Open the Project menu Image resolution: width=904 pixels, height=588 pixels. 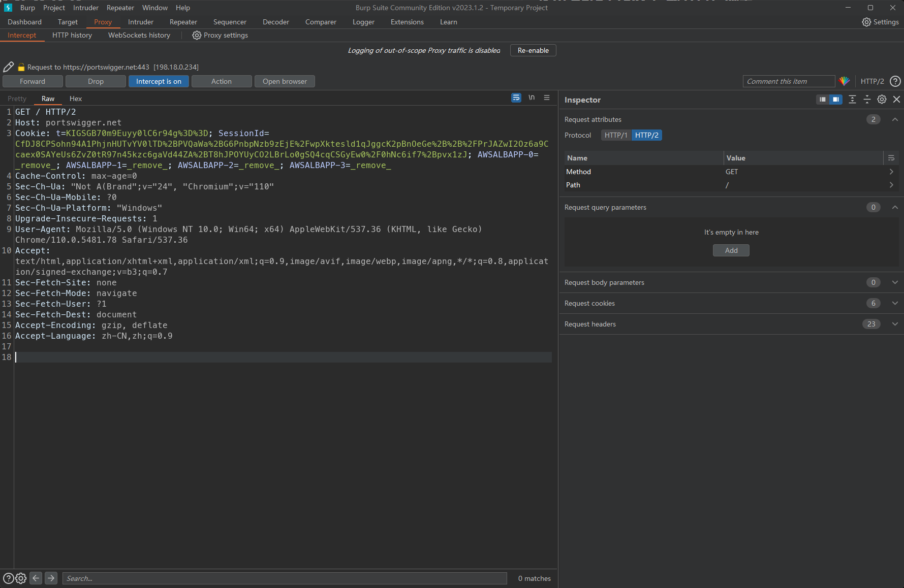54,8
